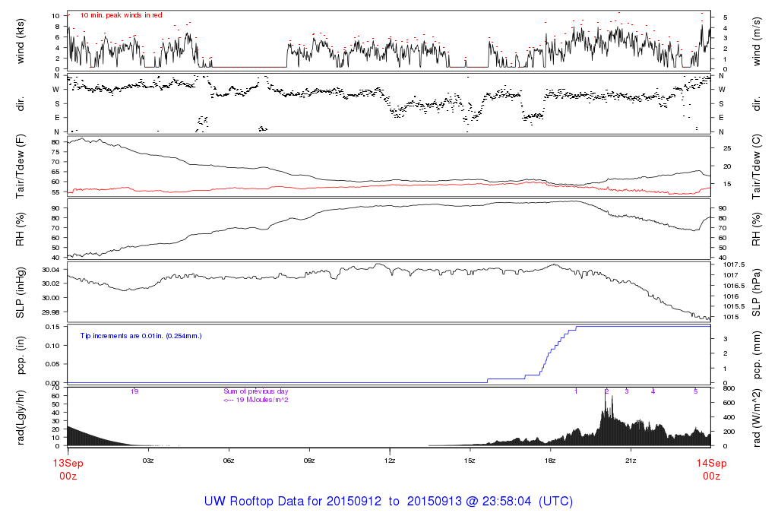
Task: Click the '10 min. peak winds in red' note
Action: (121, 15)
